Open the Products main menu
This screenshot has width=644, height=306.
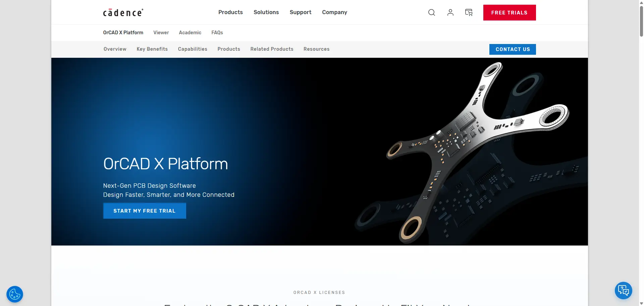pos(230,12)
